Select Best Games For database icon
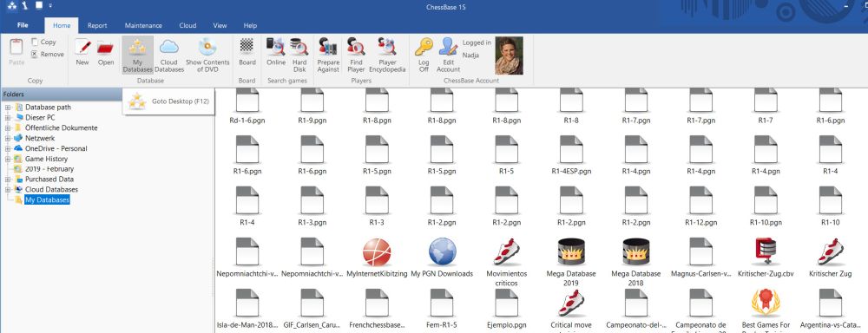This screenshot has width=868, height=333. coord(766,304)
